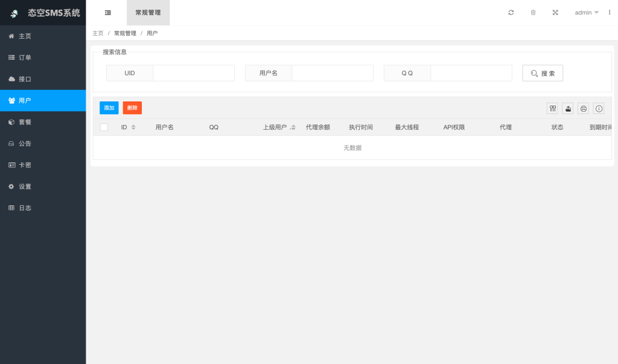Screen dimensions: 618x364
Task: Focus the UID search input field
Action: (193, 73)
